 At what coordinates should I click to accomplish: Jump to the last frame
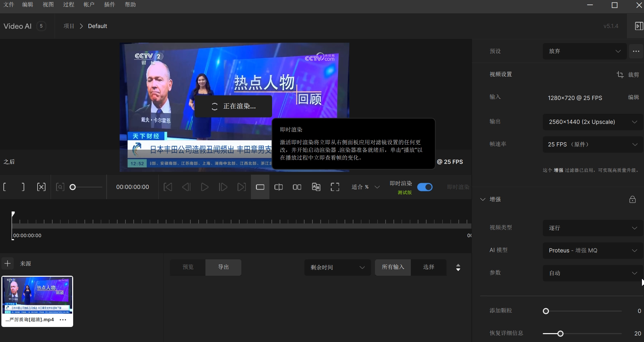(x=241, y=187)
